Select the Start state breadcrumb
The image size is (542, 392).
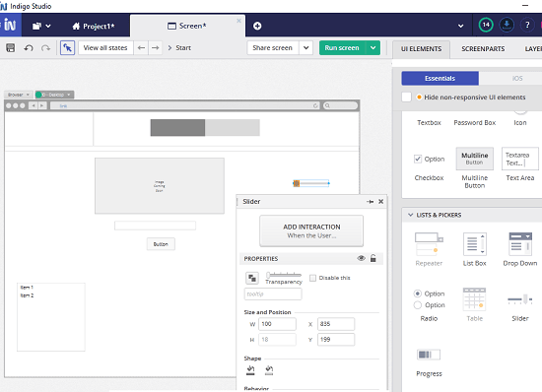pos(183,47)
